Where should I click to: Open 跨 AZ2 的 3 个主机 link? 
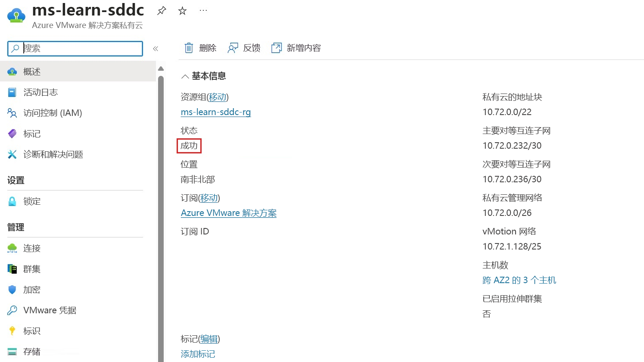coord(520,280)
